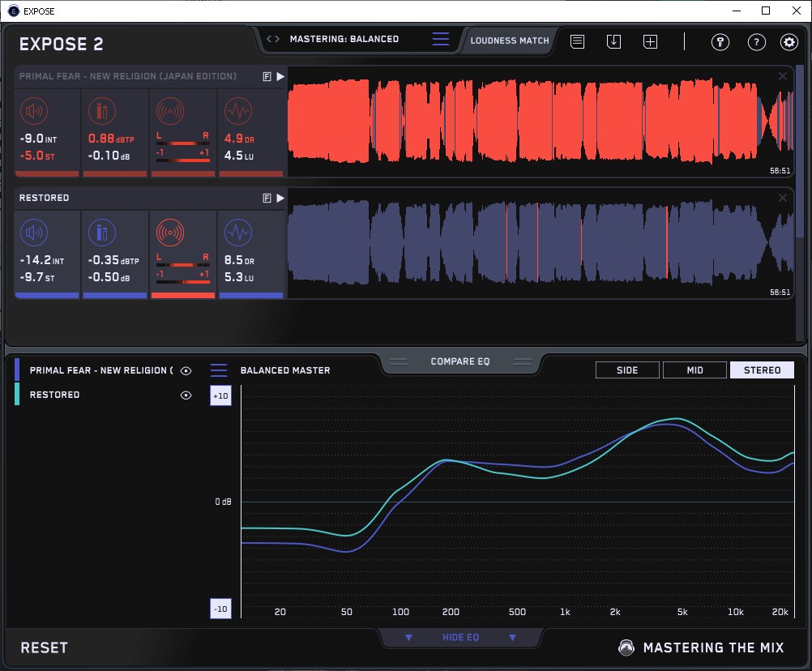Click the license key icon
The image size is (812, 671).
[x=720, y=42]
